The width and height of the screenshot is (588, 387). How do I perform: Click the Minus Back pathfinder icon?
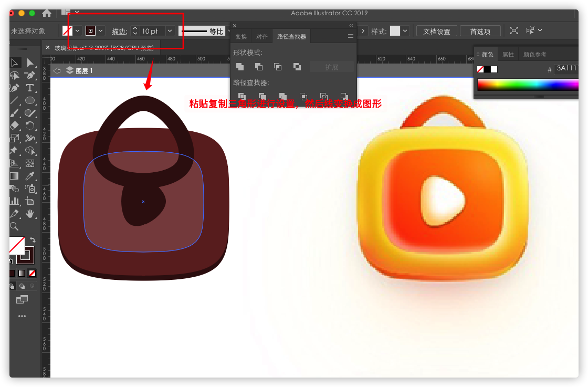point(344,97)
